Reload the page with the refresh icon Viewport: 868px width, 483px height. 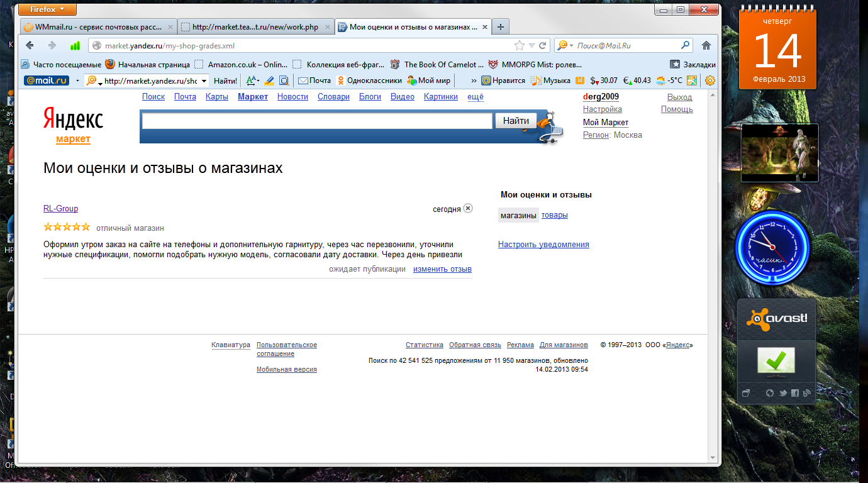pos(542,45)
